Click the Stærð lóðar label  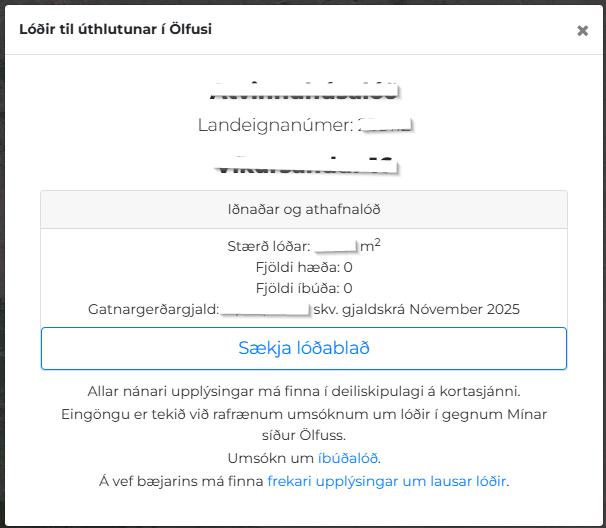tap(270, 245)
